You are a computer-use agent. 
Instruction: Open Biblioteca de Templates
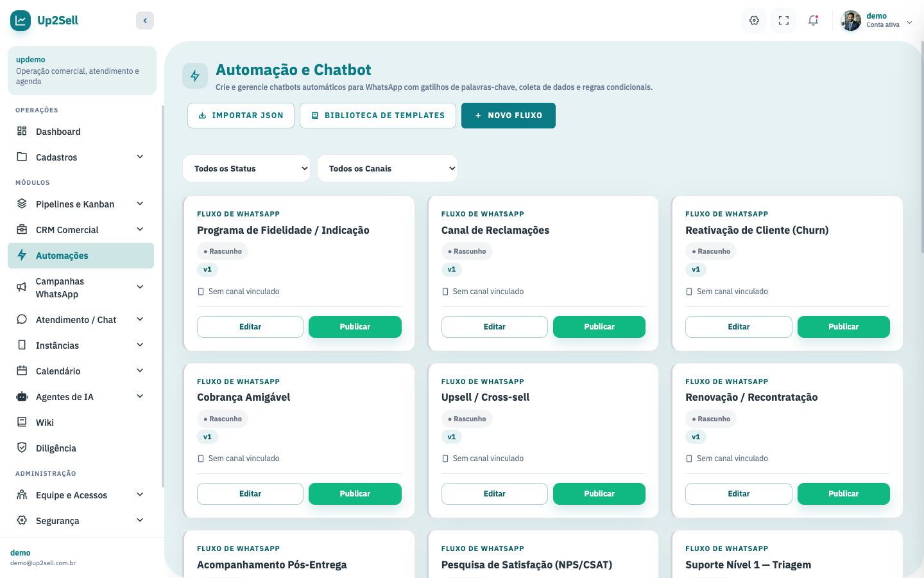click(x=378, y=116)
